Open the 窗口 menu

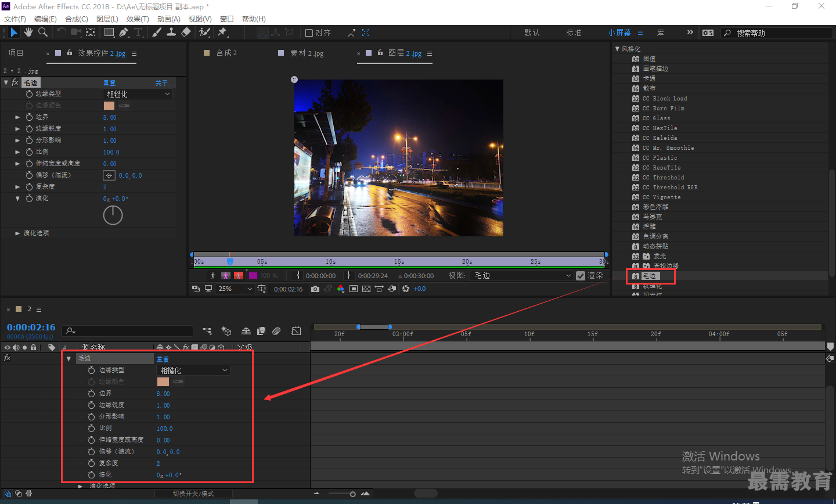pos(227,19)
